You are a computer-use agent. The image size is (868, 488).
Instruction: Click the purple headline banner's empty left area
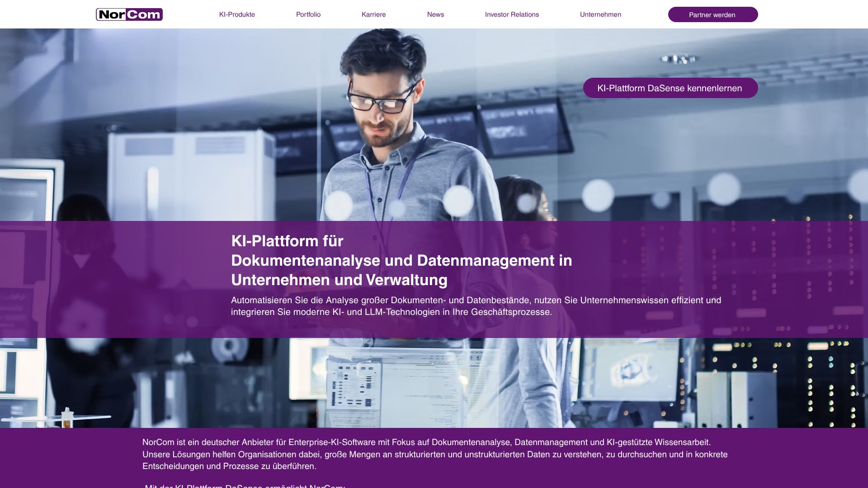(113, 279)
